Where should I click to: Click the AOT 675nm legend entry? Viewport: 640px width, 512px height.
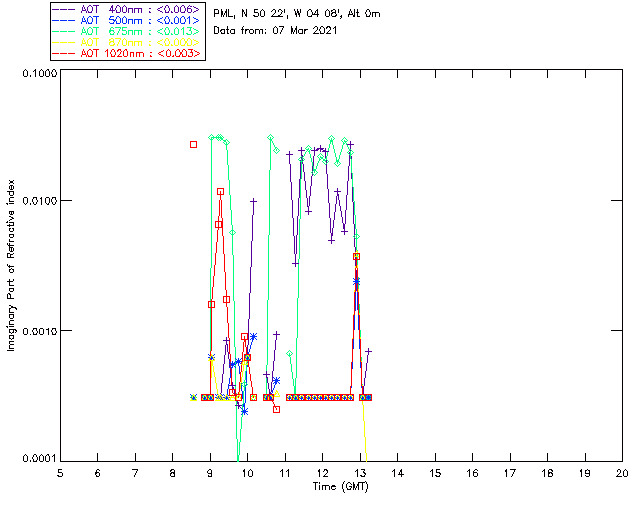click(127, 31)
